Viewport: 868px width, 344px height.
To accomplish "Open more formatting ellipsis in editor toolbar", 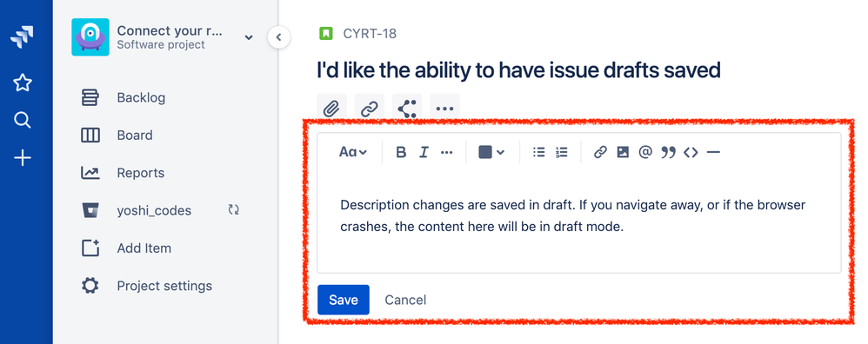I will (x=447, y=152).
